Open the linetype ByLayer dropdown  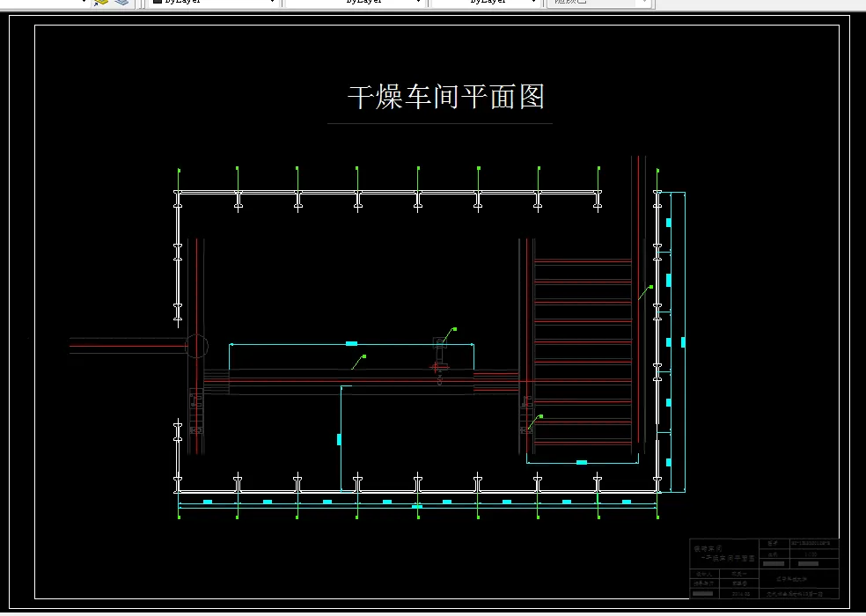415,2
